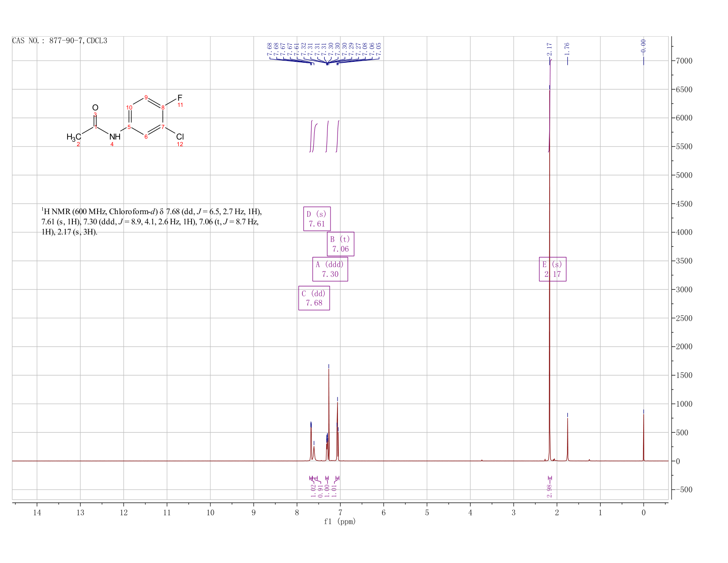Click the chlorine atom Cl in structure
The image size is (728, 563).
point(180,137)
